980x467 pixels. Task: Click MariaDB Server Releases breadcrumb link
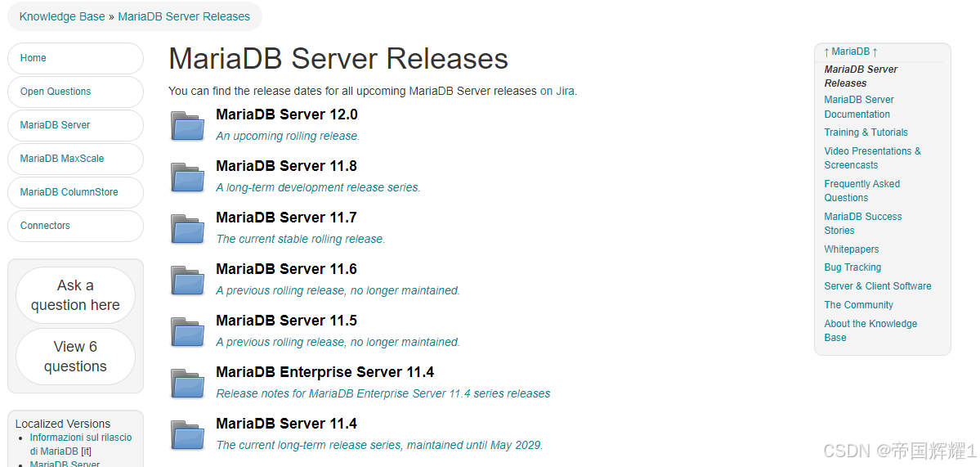coord(184,17)
